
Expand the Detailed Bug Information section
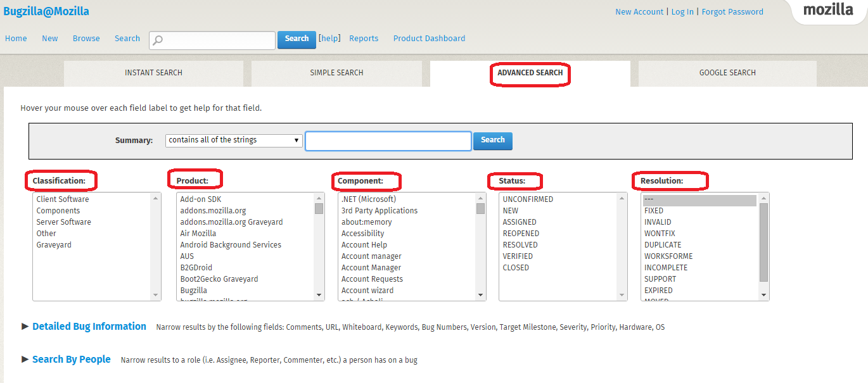click(x=89, y=326)
